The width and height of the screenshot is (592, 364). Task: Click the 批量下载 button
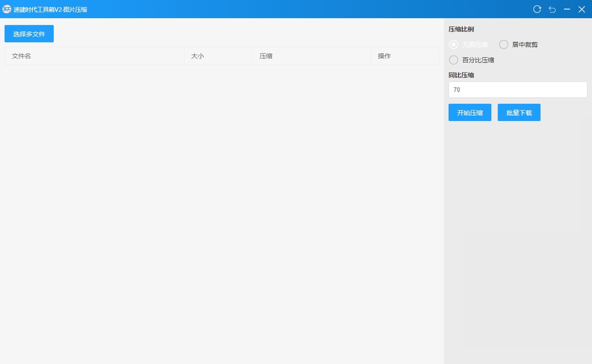click(519, 113)
